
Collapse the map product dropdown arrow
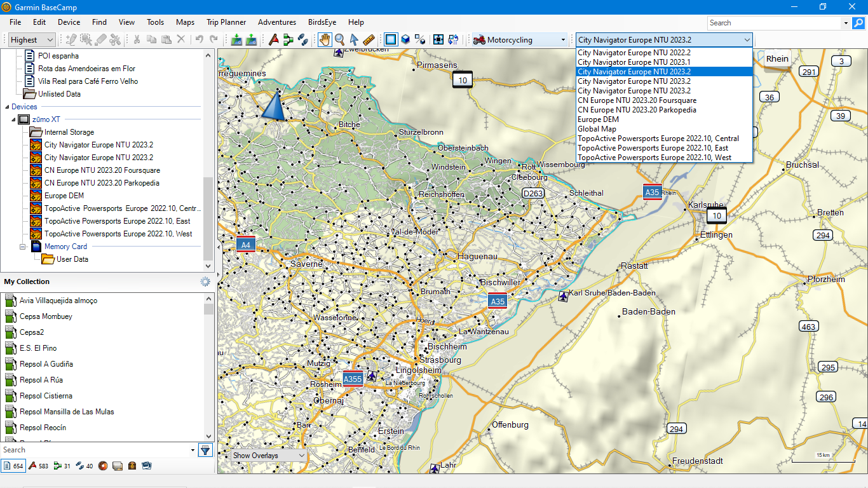(x=746, y=40)
